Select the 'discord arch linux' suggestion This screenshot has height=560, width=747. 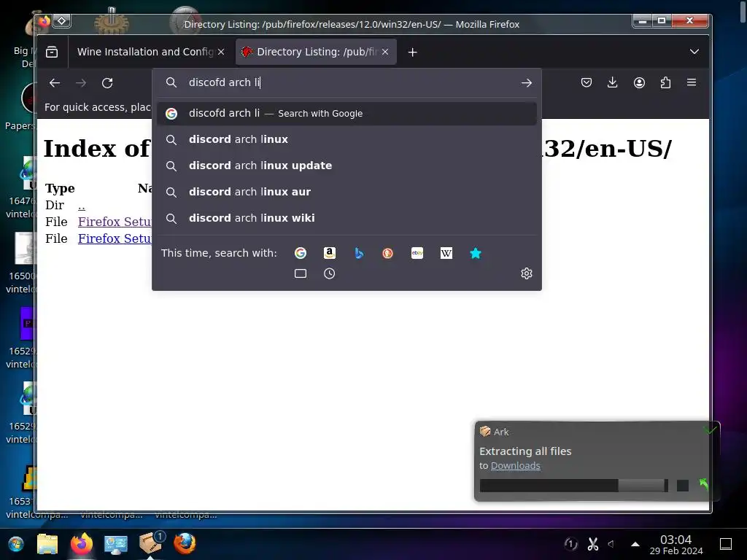(347, 139)
